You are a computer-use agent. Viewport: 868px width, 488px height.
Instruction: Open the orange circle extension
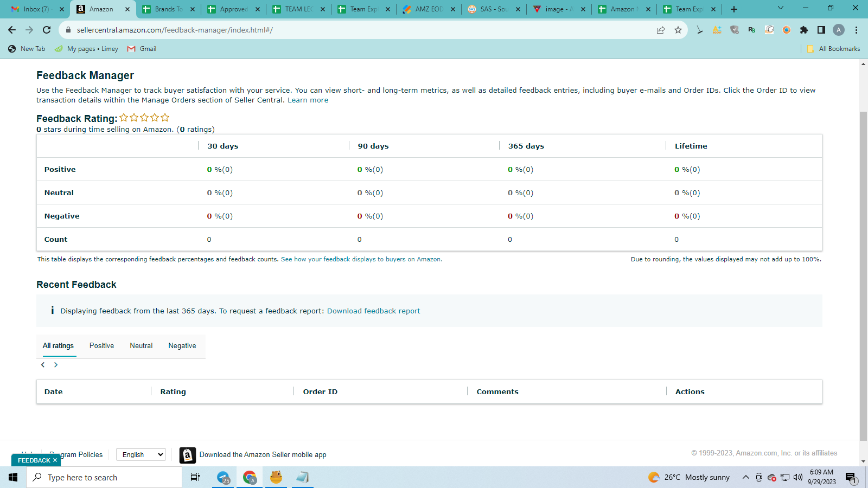787,30
